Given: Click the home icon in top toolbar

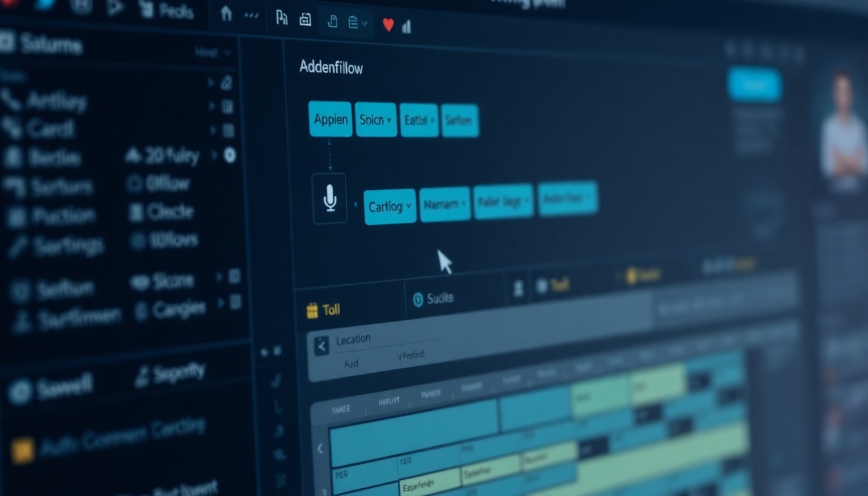Looking at the screenshot, I should 226,14.
